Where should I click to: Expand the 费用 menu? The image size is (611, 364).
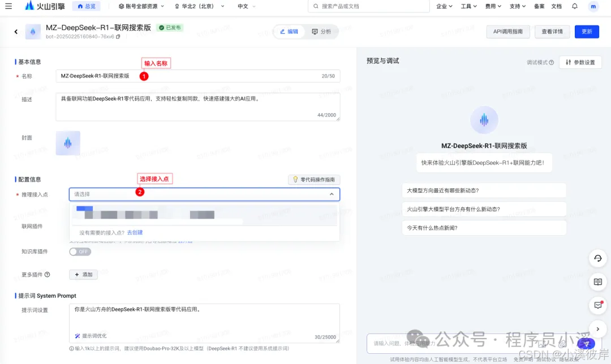click(x=493, y=6)
